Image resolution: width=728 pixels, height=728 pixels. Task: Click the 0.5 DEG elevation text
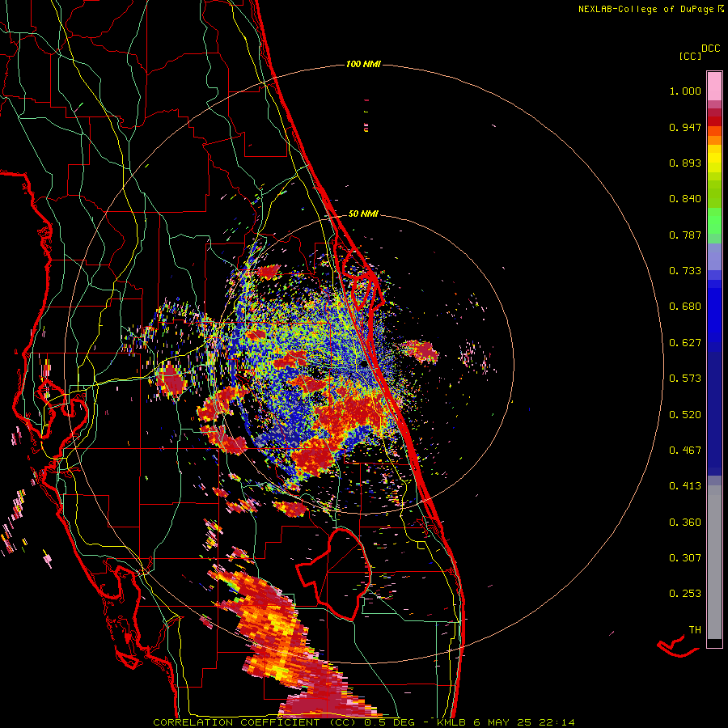(x=389, y=722)
